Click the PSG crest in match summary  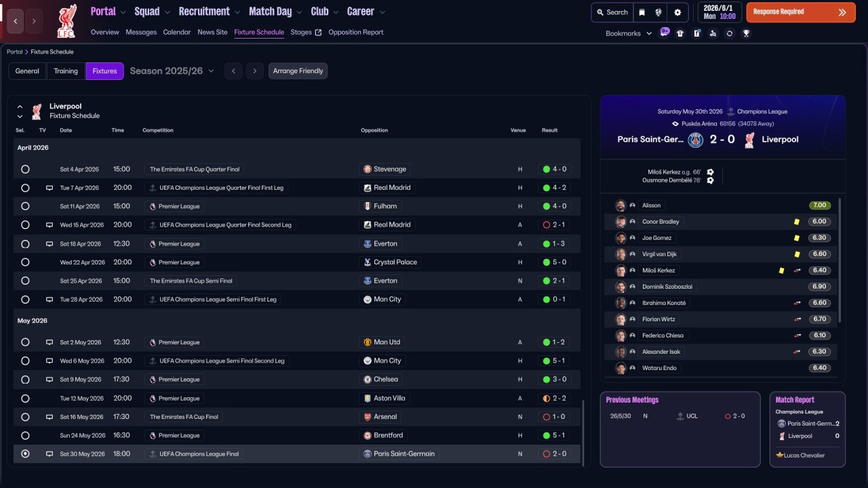tap(696, 140)
